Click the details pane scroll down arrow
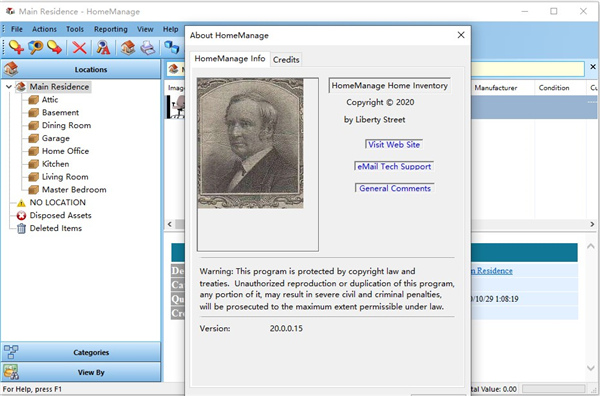Screen dimensions: 600x396 (x=591, y=368)
